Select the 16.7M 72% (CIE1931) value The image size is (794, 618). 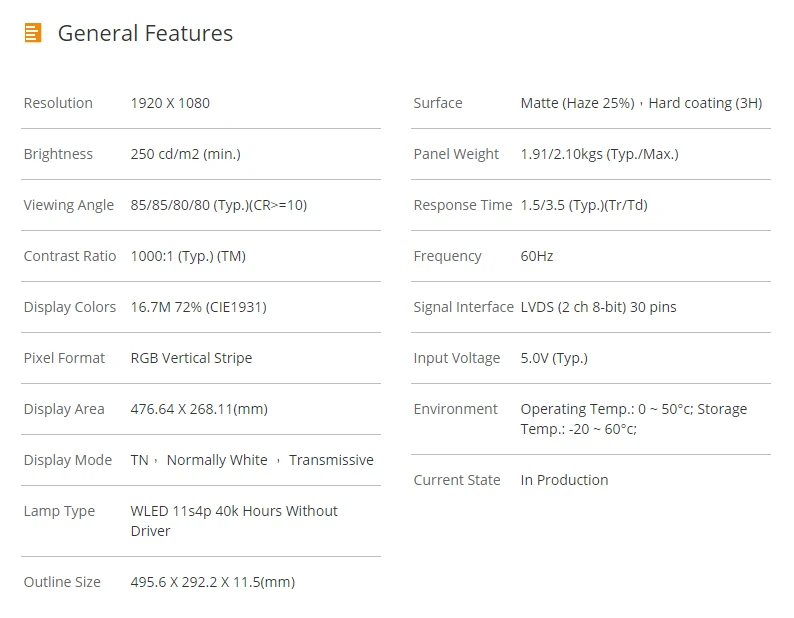tap(198, 307)
